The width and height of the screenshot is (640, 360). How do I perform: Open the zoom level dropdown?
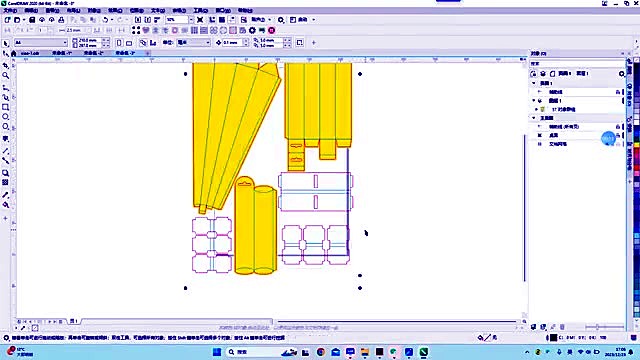[191, 20]
